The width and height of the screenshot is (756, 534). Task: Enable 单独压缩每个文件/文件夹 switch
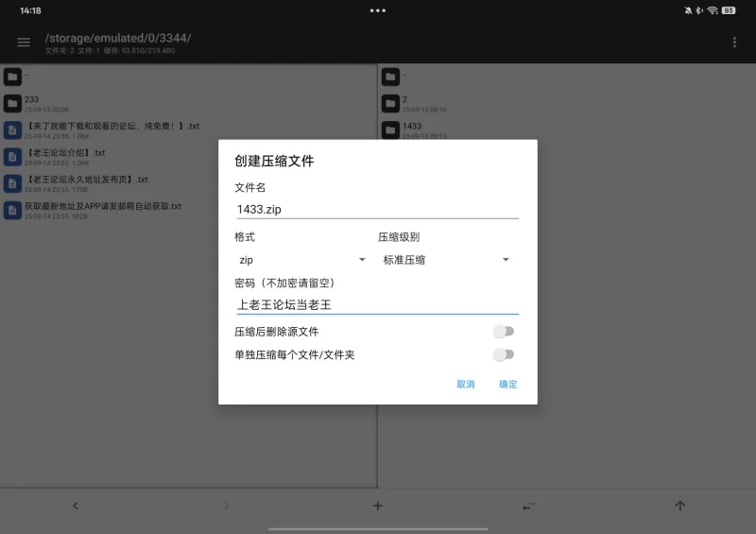pyautogui.click(x=504, y=355)
